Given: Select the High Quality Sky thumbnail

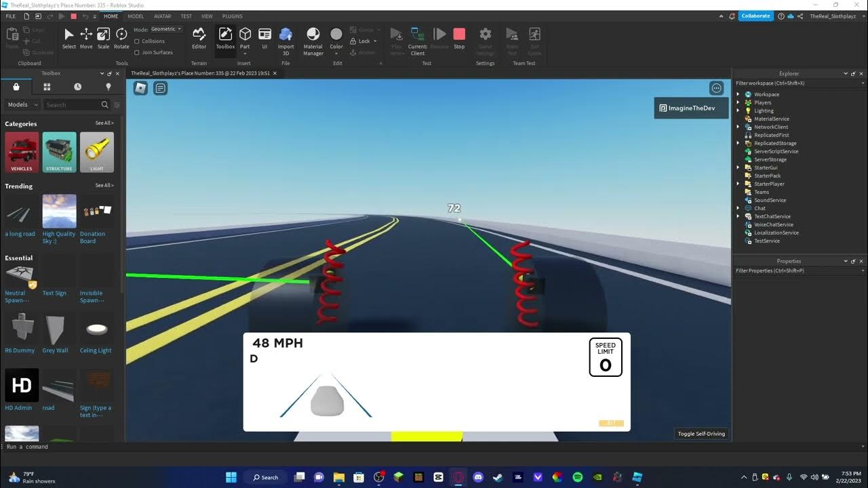Looking at the screenshot, I should (59, 211).
